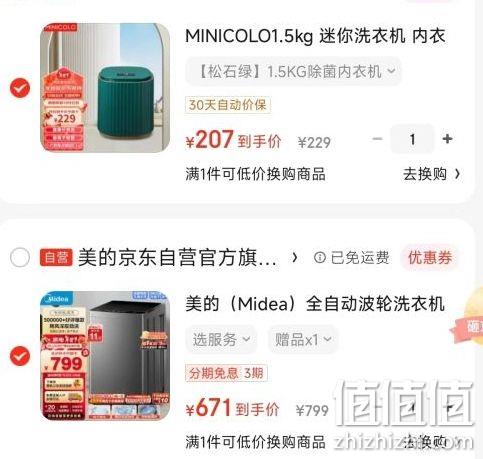The height and width of the screenshot is (459, 483).
Task: Tap 去换购 for the MINICOLO item
Action: (x=432, y=174)
